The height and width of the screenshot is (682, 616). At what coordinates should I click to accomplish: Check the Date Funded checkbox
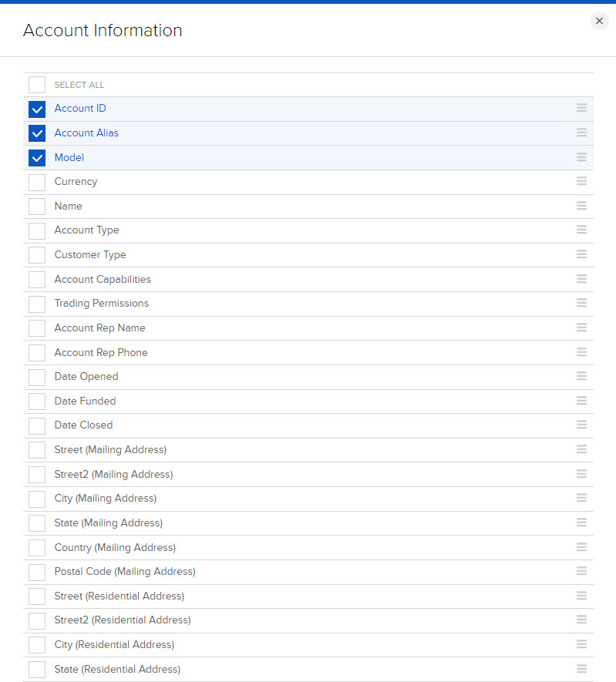tap(36, 401)
